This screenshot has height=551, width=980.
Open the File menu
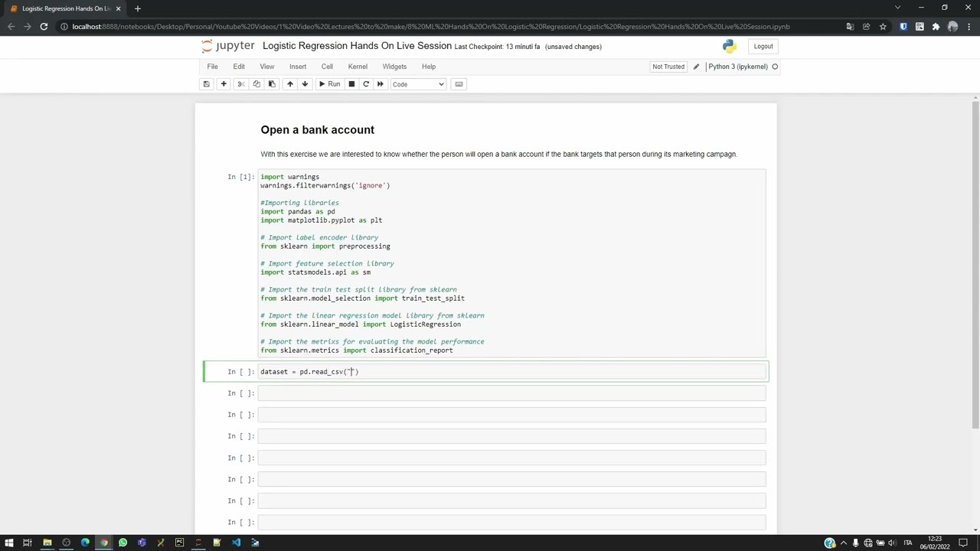coord(212,67)
